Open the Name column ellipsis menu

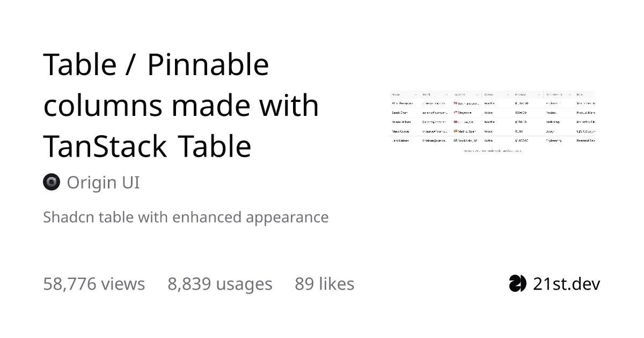pyautogui.click(x=415, y=94)
